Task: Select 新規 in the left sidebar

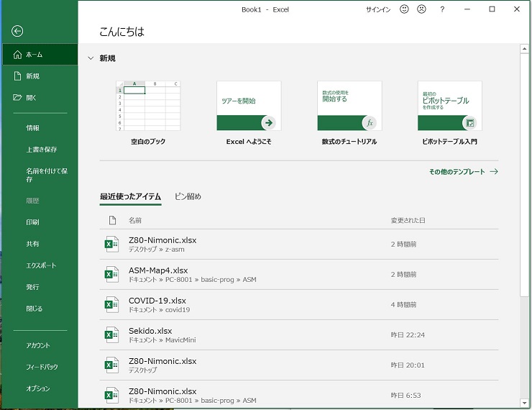Action: (x=40, y=76)
